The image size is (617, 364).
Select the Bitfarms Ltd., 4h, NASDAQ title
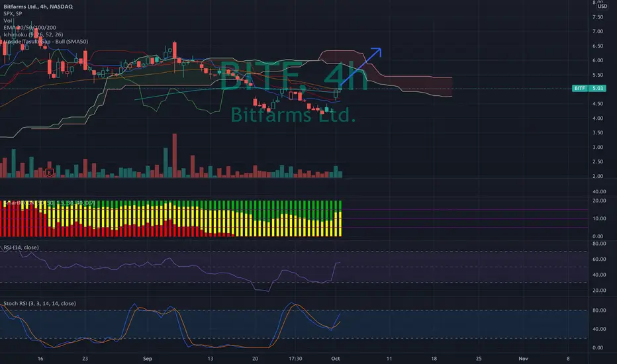coord(38,7)
